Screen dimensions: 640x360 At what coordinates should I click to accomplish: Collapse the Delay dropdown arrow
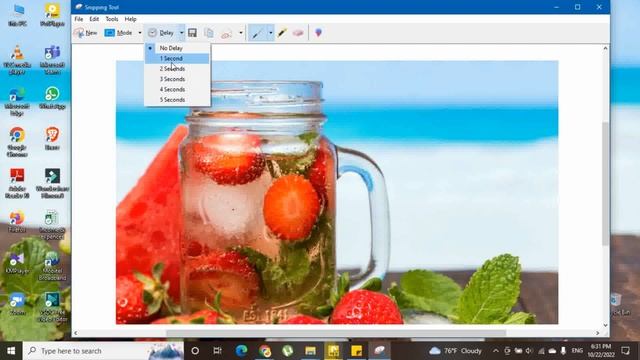point(182,33)
